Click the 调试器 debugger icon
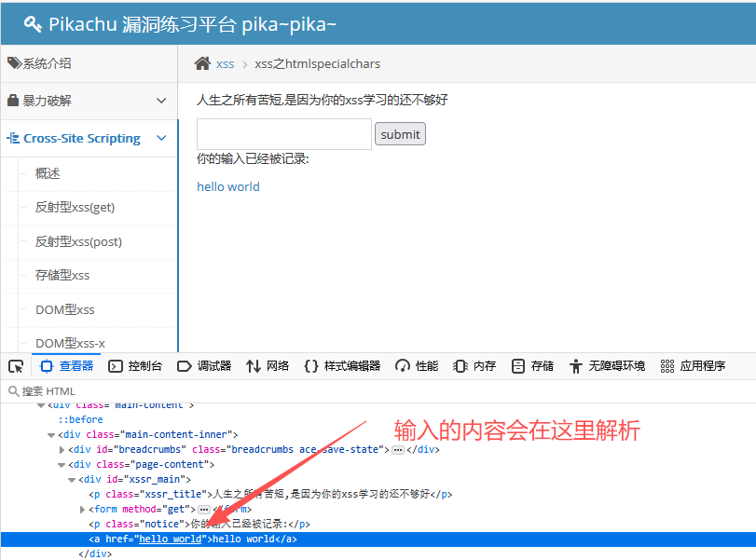The height and width of the screenshot is (560, 756). [185, 366]
